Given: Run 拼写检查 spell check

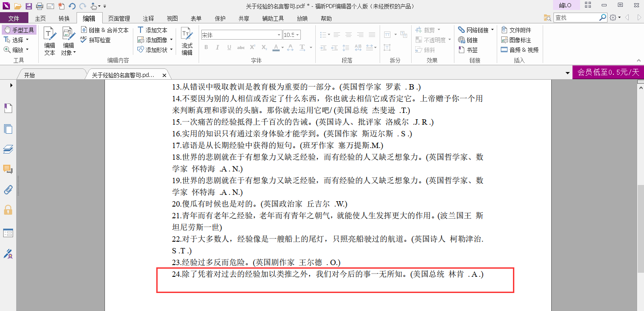Looking at the screenshot, I should tap(95, 40).
